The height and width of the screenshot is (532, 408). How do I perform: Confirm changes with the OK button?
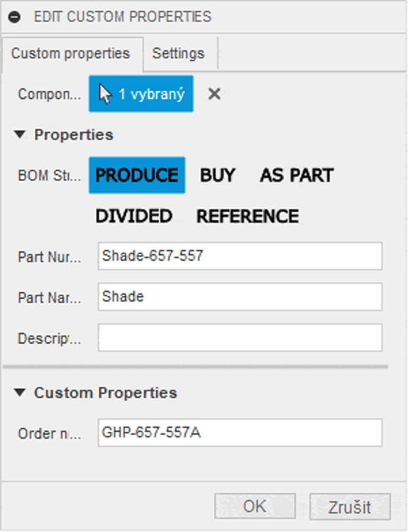[x=255, y=506]
